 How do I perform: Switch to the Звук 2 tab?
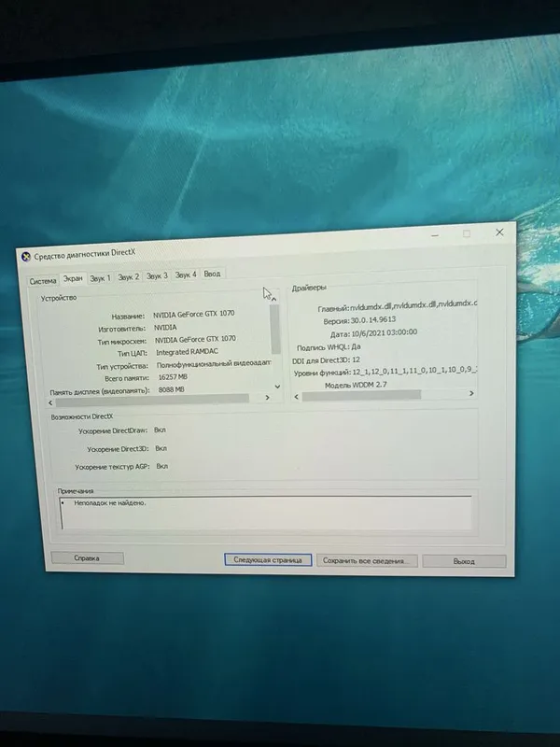pyautogui.click(x=129, y=276)
